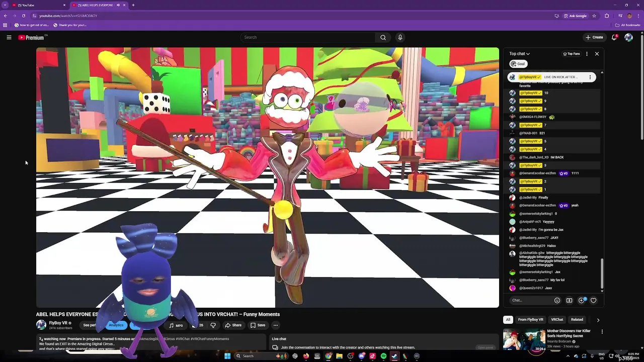Viewport: 644px width, 362px height.
Task: Open the browser extensions puzzle icon
Action: click(x=607, y=16)
